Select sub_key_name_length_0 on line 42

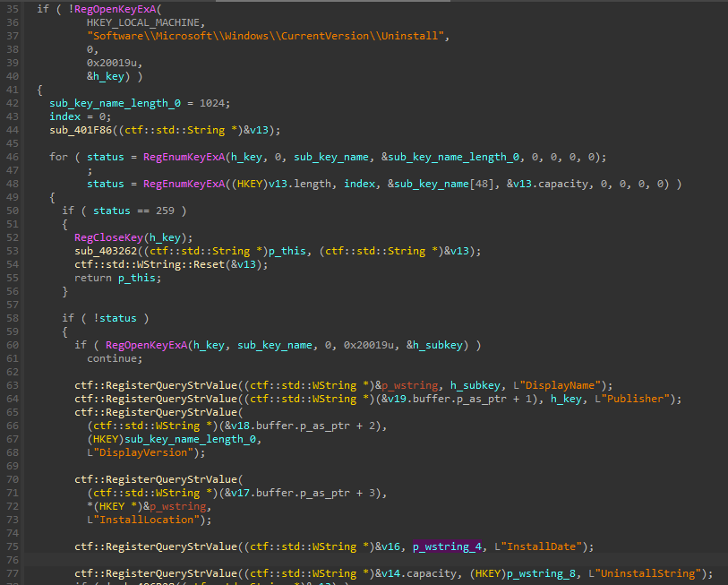[116, 103]
